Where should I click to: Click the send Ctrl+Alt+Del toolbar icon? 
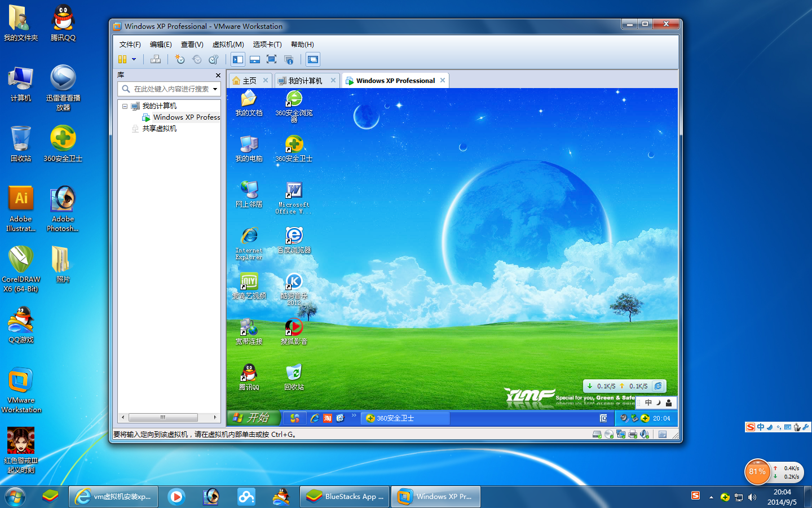tap(156, 59)
